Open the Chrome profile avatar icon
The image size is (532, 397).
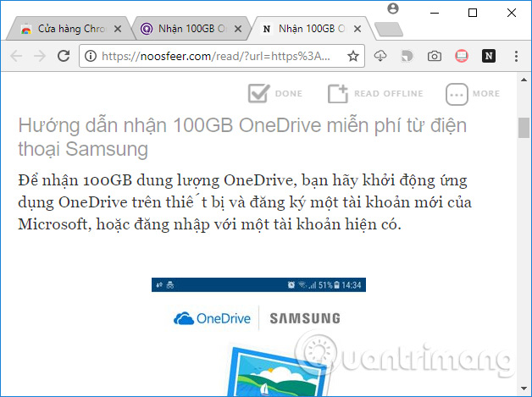pyautogui.click(x=393, y=8)
